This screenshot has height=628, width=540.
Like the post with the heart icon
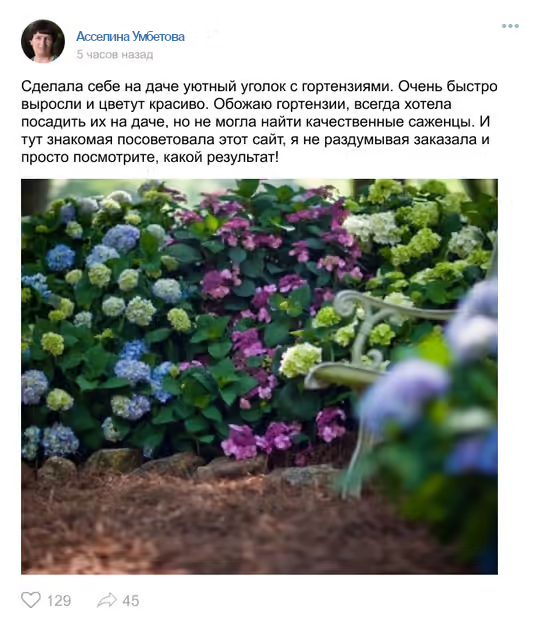click(31, 600)
